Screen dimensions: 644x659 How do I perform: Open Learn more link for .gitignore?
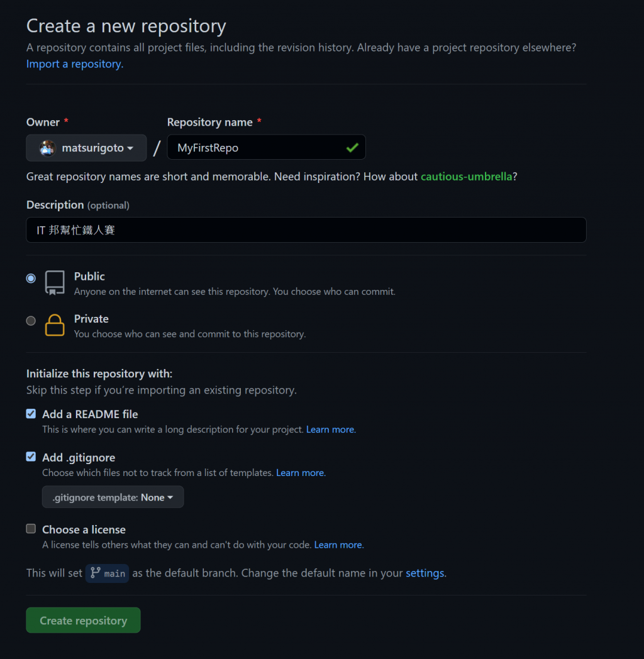click(300, 472)
